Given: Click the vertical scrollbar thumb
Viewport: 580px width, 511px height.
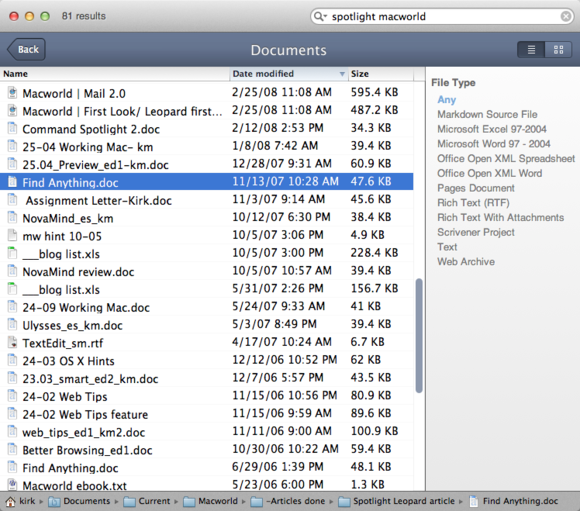Looking at the screenshot, I should coord(419,335).
